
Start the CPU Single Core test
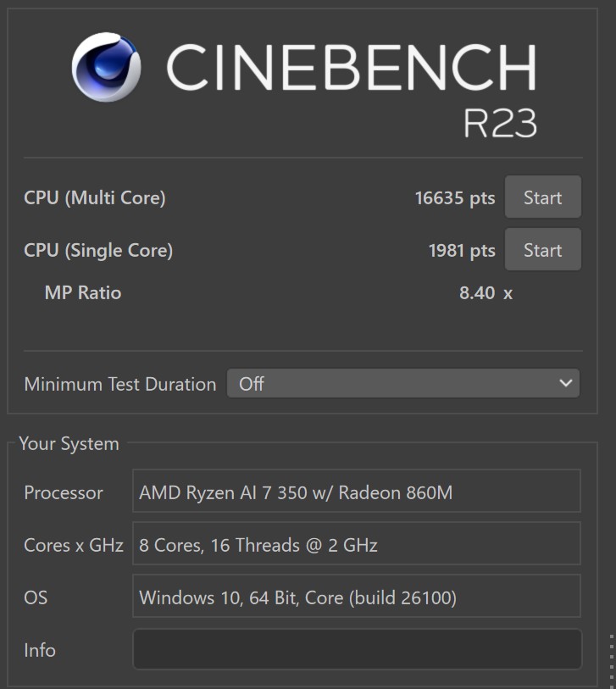542,250
